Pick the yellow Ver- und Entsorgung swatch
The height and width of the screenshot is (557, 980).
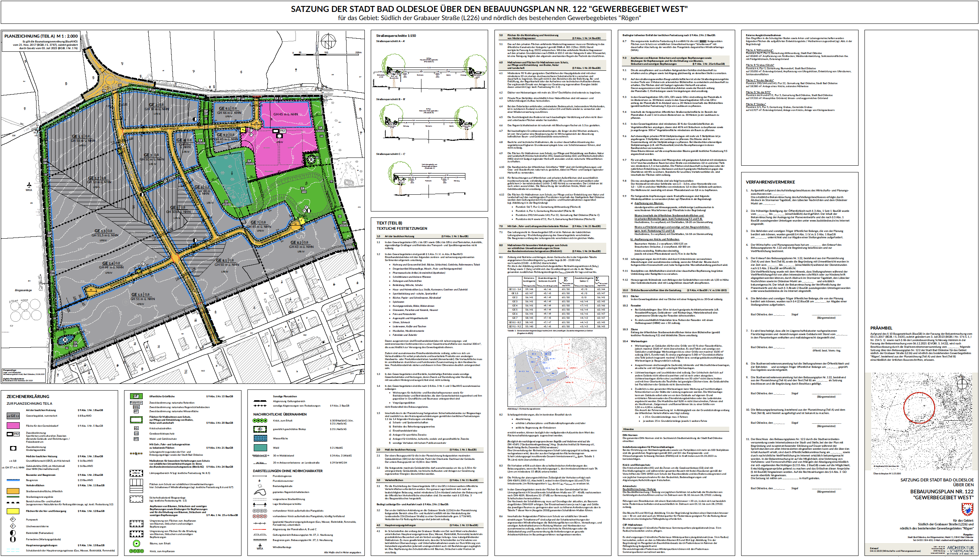(13, 511)
